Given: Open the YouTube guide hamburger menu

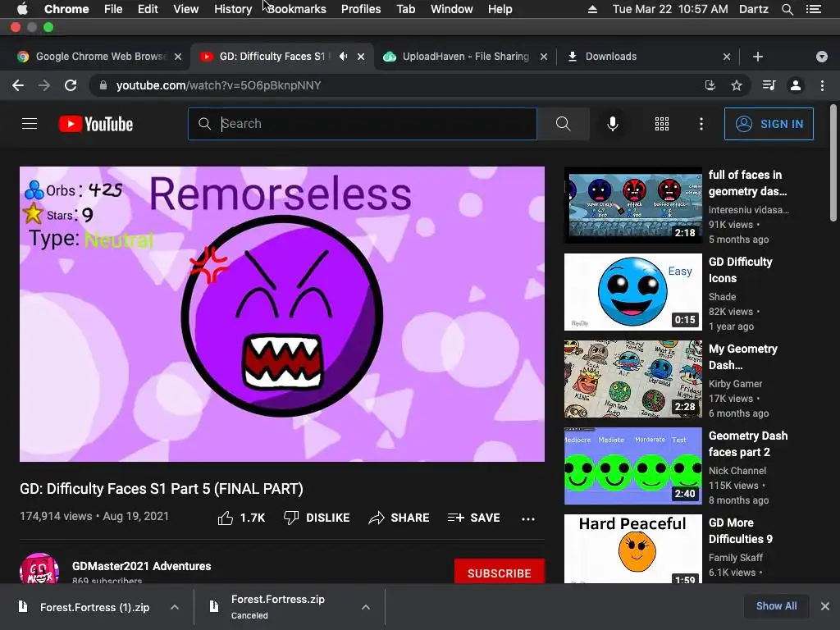Looking at the screenshot, I should click(x=30, y=124).
